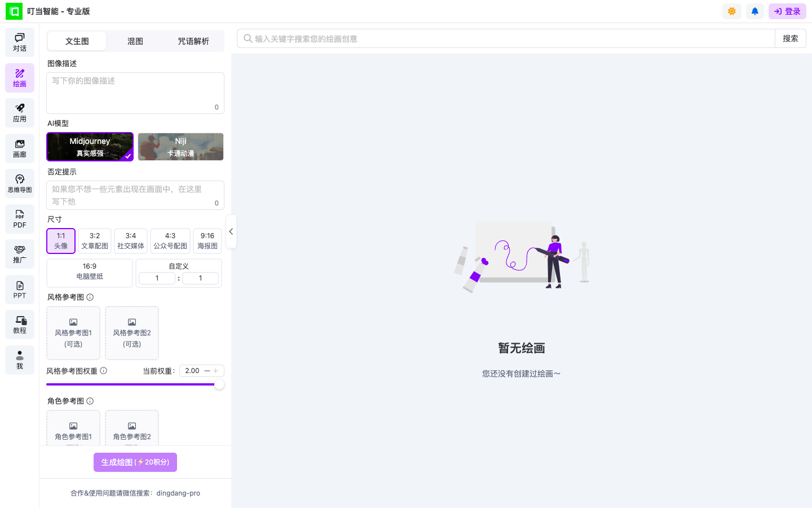Image resolution: width=812 pixels, height=508 pixels.
Task: Open notifications via the bell icon
Action: (754, 11)
